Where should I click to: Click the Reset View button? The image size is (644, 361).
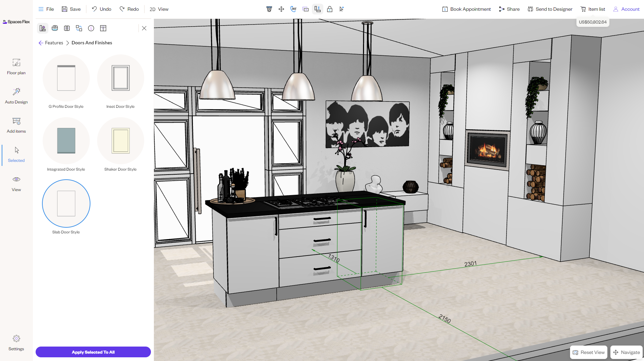click(x=589, y=352)
